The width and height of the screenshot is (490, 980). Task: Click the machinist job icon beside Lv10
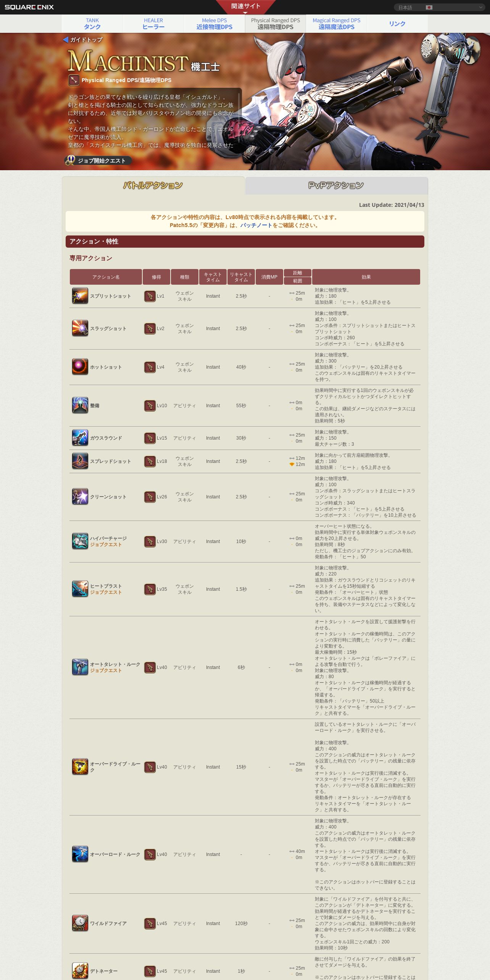click(150, 406)
